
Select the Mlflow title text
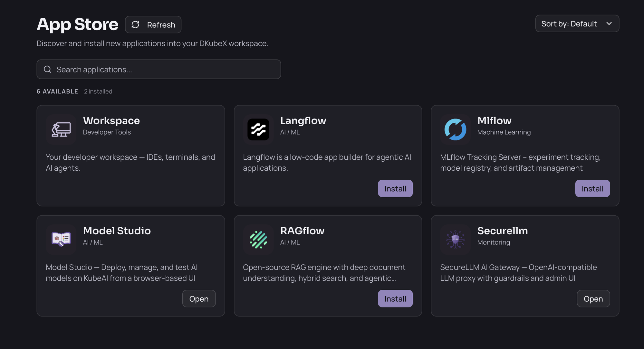coord(494,120)
